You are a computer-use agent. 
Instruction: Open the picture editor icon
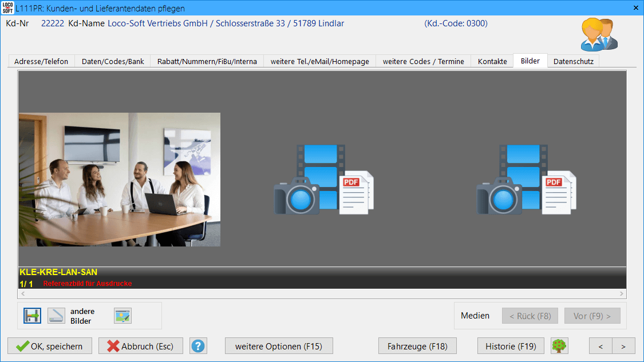click(123, 316)
